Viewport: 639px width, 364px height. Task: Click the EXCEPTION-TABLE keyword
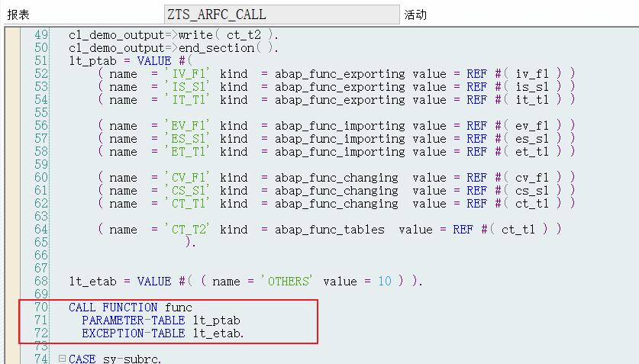[134, 333]
